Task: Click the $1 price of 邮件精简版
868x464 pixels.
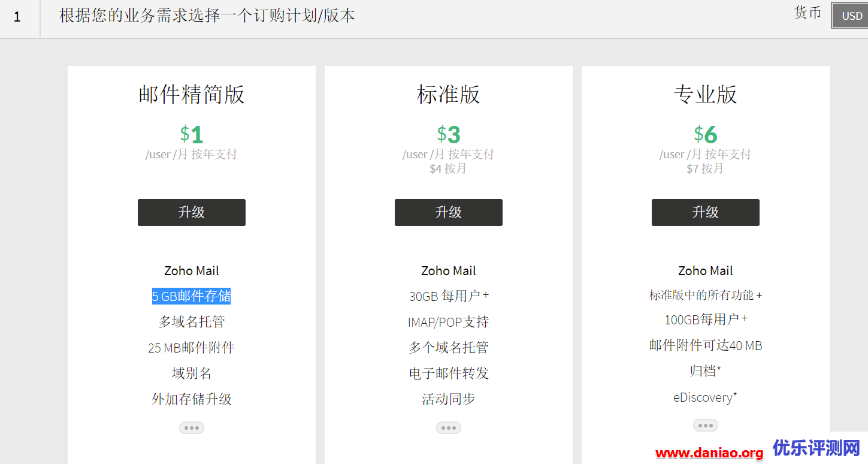Action: [191, 134]
